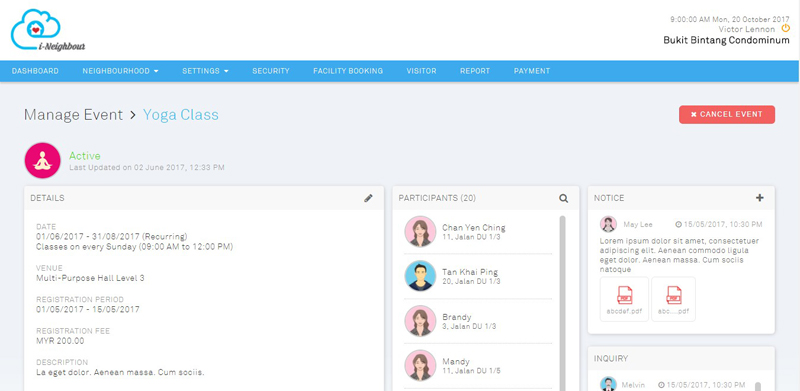Open the Payment menu
Screen dimensions: 800x391
pyautogui.click(x=532, y=71)
